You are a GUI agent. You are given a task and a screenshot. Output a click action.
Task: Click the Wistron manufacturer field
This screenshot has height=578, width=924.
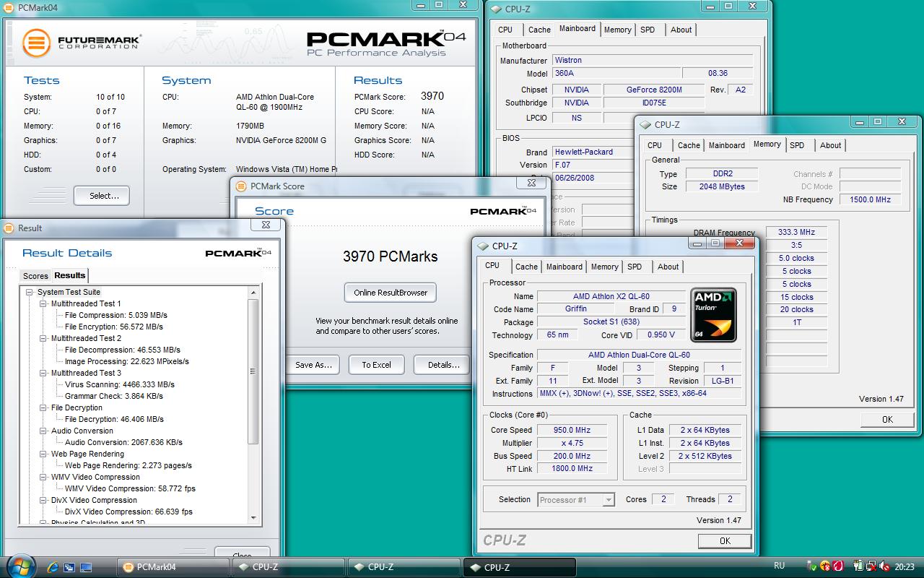click(x=653, y=60)
